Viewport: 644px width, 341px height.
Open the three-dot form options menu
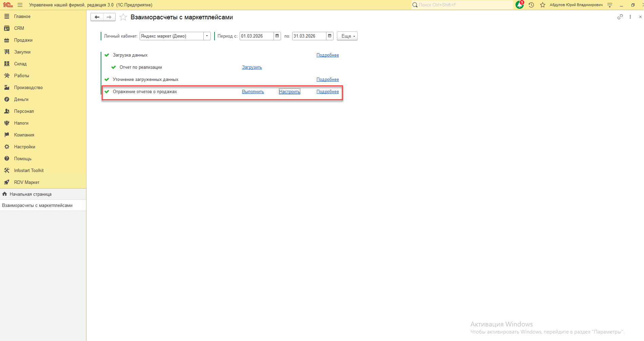[x=630, y=17]
